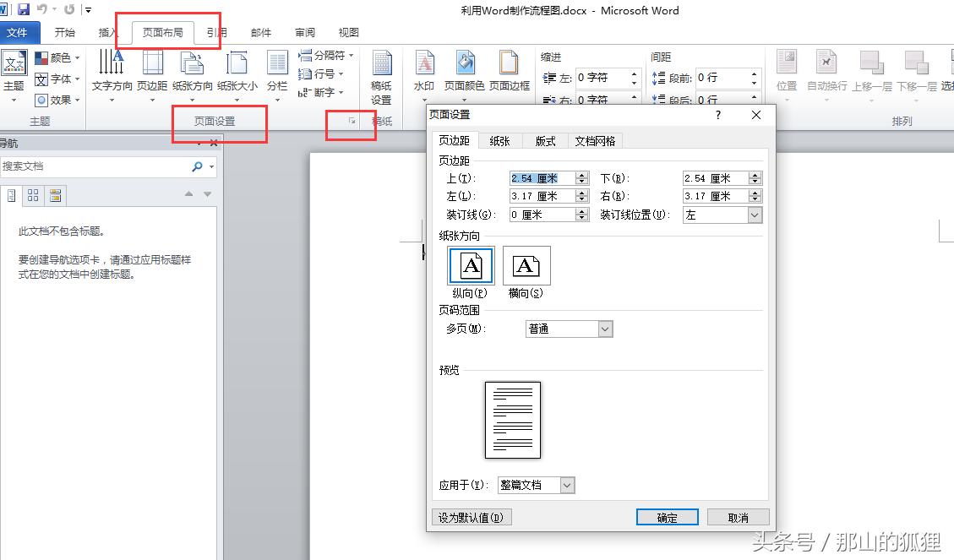
Task: Select 纵向 (Portrait) orientation in the dialog
Action: (470, 266)
